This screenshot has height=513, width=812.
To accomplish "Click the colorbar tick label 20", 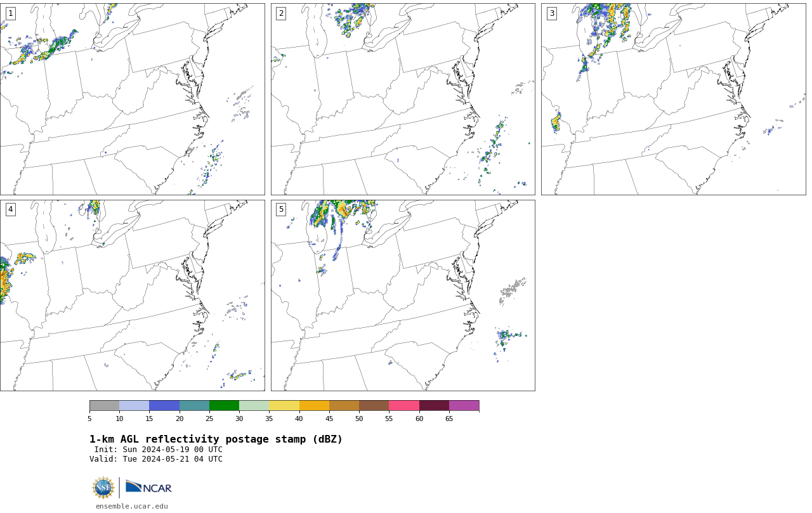I will click(x=180, y=419).
